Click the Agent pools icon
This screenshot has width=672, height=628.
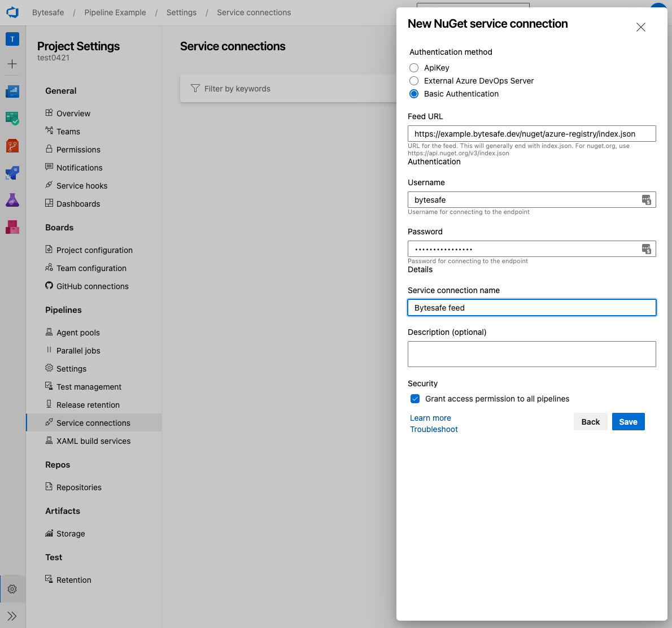pos(49,332)
